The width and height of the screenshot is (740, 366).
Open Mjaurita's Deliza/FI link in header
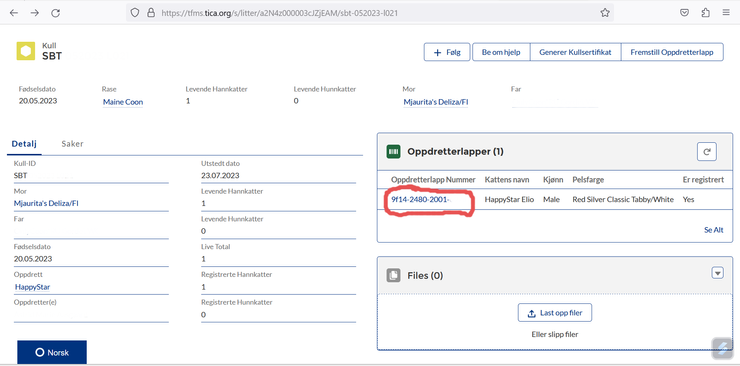(435, 102)
